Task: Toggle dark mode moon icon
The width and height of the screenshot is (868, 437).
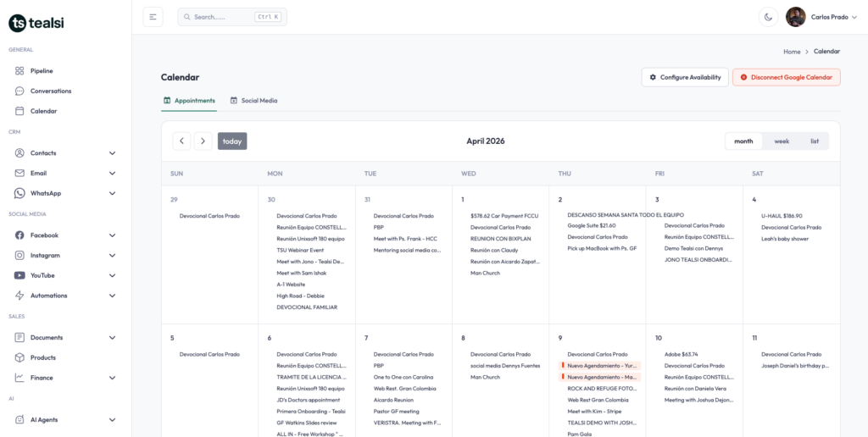Action: [x=768, y=17]
